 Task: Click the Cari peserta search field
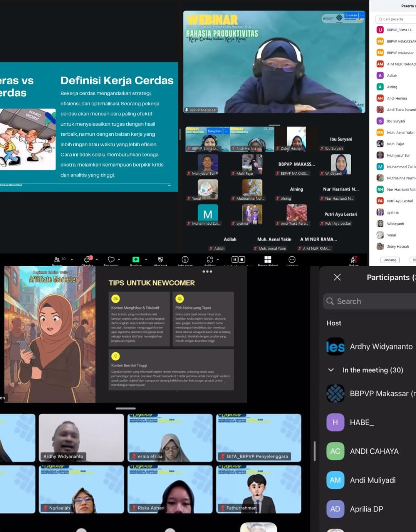tap(397, 19)
